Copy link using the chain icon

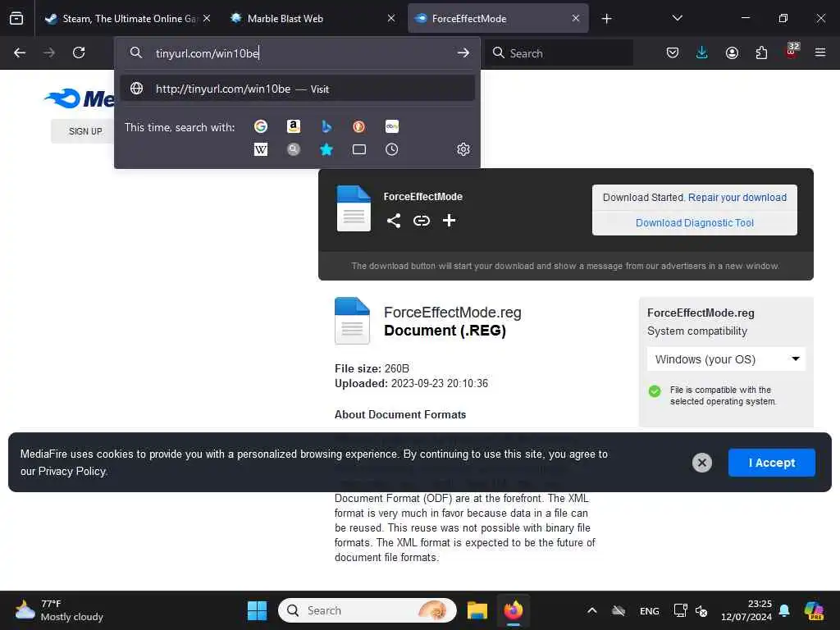pyautogui.click(x=422, y=221)
